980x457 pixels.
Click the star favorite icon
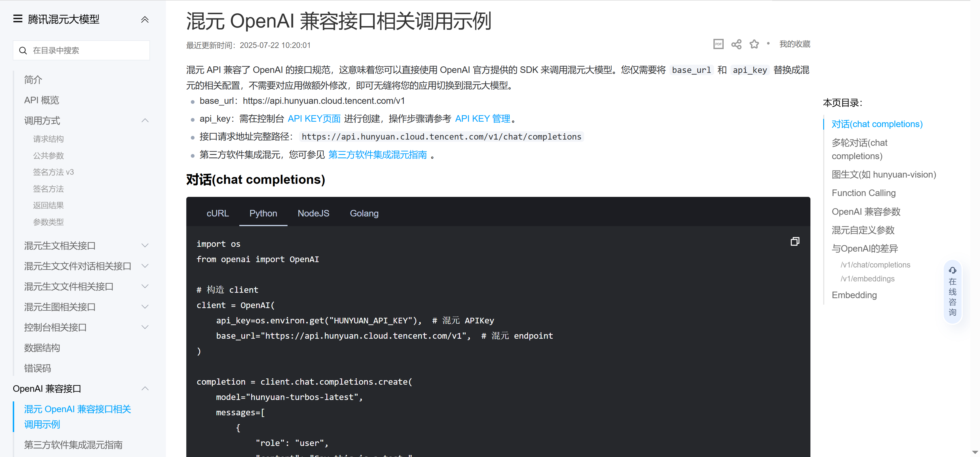click(754, 44)
